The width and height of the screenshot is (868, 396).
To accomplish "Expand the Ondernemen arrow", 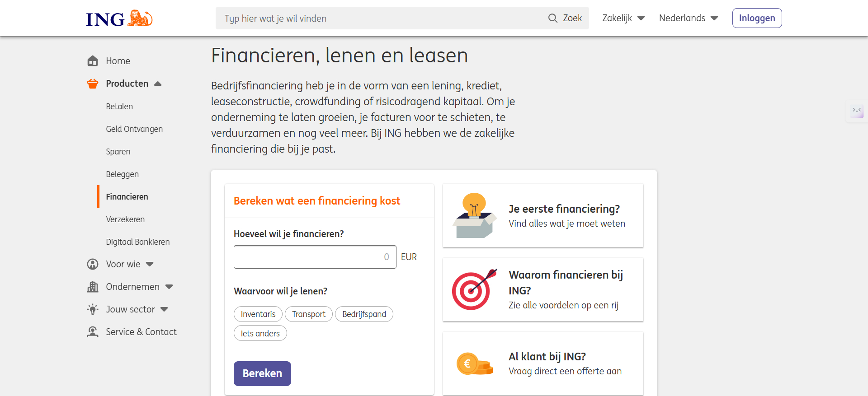I will tap(169, 287).
